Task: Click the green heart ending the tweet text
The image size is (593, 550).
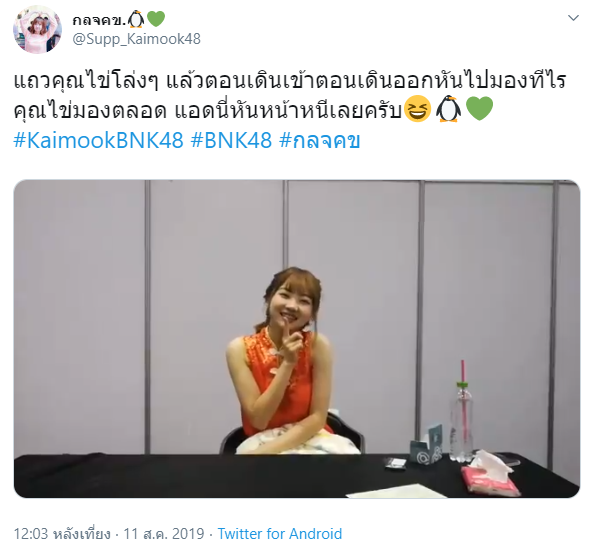Action: coord(480,109)
